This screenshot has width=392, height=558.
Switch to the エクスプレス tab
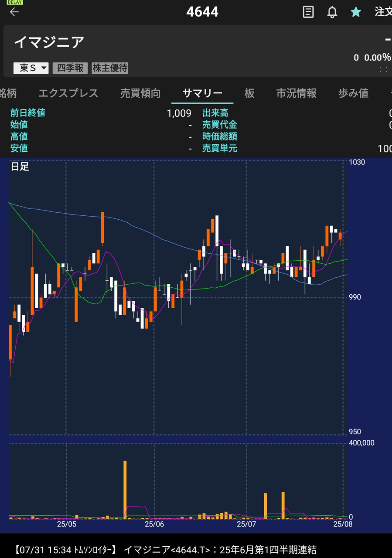(68, 93)
